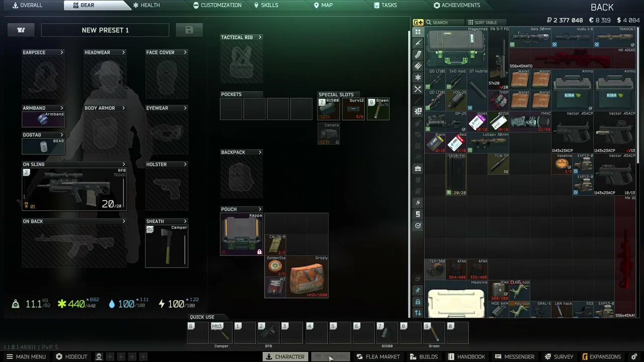Viewport: 644px width, 362px height.
Task: Filter stash by briefcase containers icon
Action: click(x=418, y=168)
